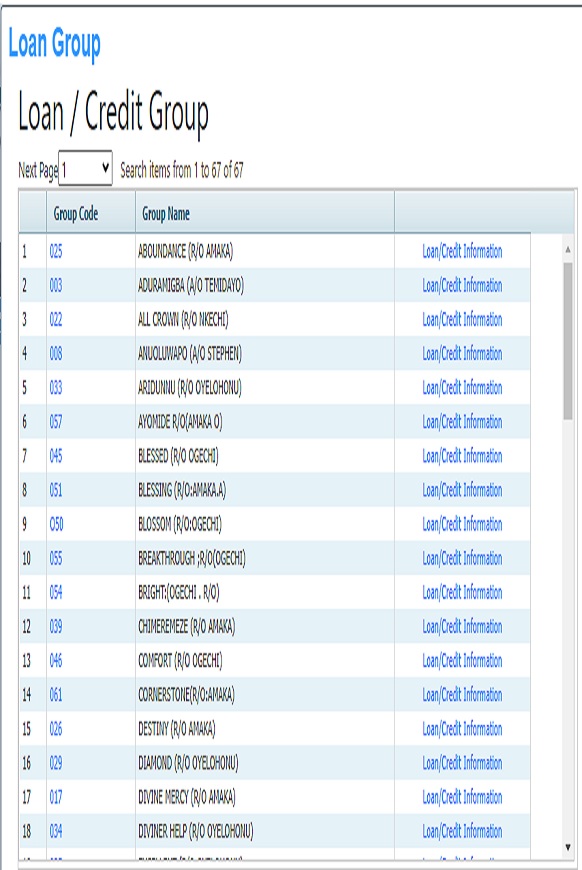The width and height of the screenshot is (582, 870).
Task: Click the table's vertical scrollbar thumb
Action: 568,341
